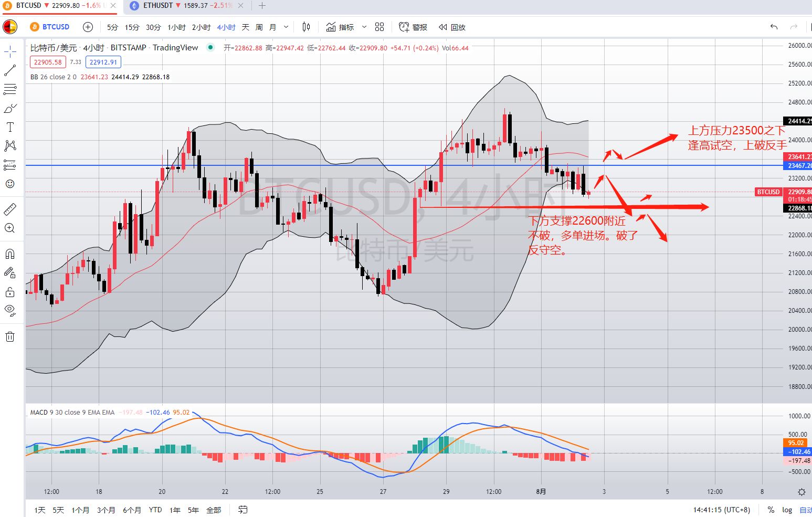Open the chart patterns tool
Screen dimensions: 812x517
point(10,146)
